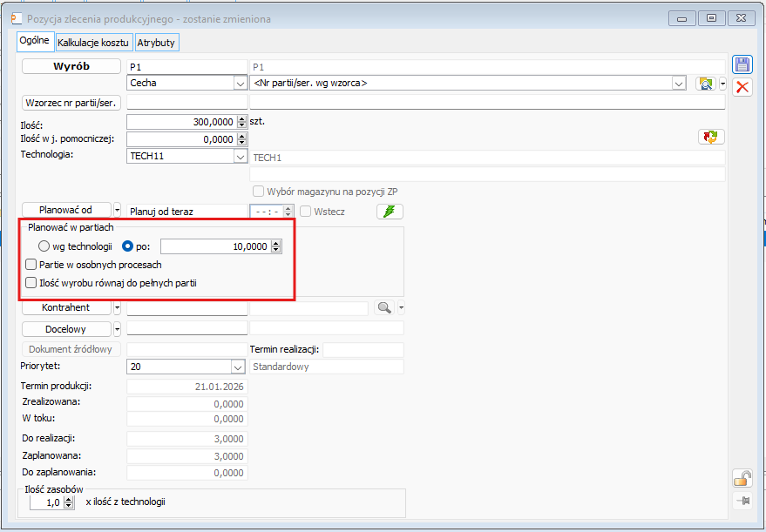Click the Ilość input field with 300,0000
The width and height of the screenshot is (766, 532).
click(181, 123)
